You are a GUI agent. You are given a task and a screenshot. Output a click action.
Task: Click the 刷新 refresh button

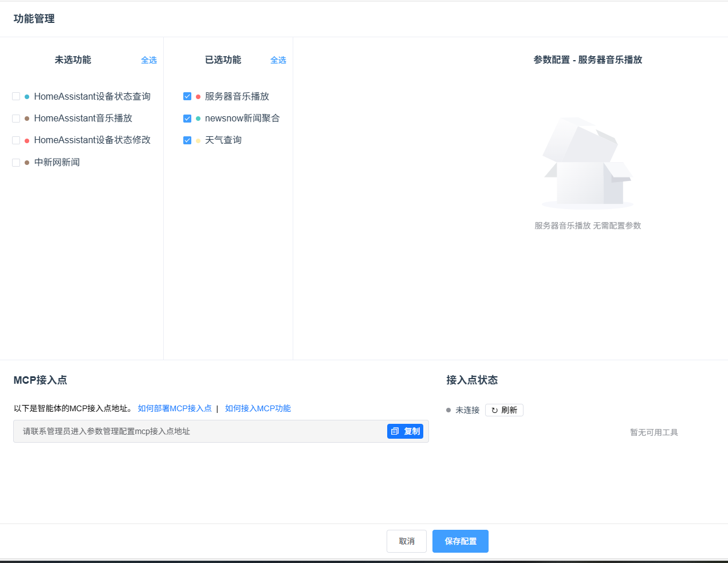(x=504, y=410)
